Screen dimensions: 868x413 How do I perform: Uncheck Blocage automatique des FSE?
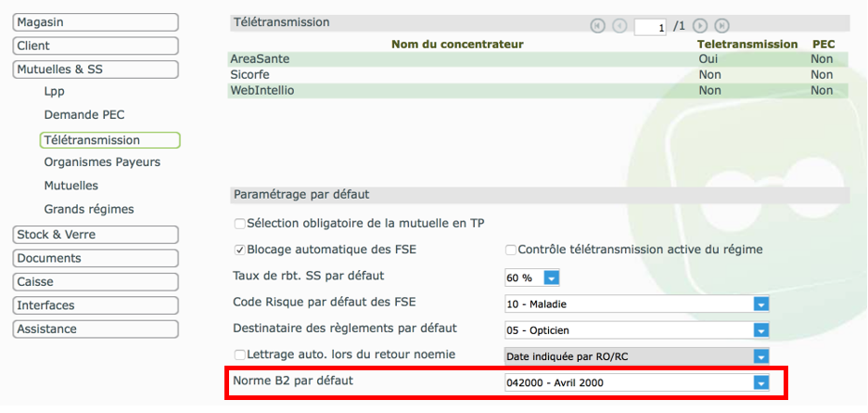[239, 250]
